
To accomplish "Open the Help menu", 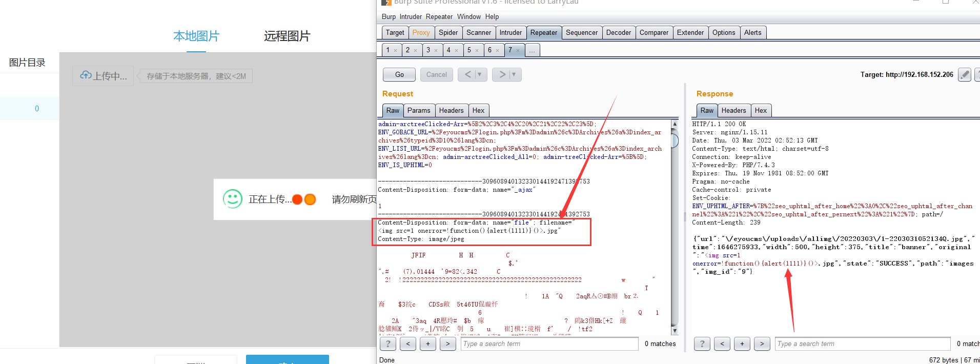I will 492,16.
